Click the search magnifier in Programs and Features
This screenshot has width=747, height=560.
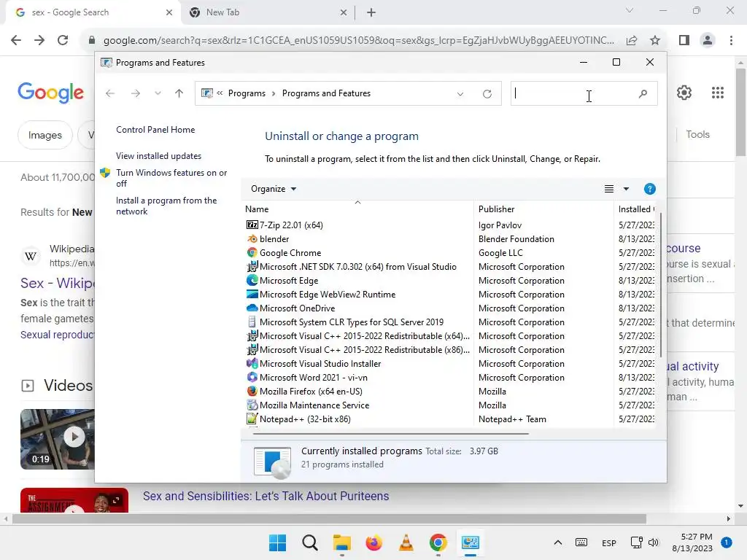click(x=643, y=94)
